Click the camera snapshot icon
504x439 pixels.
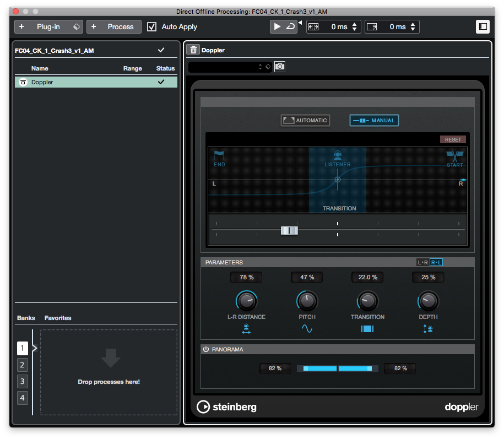pos(280,67)
